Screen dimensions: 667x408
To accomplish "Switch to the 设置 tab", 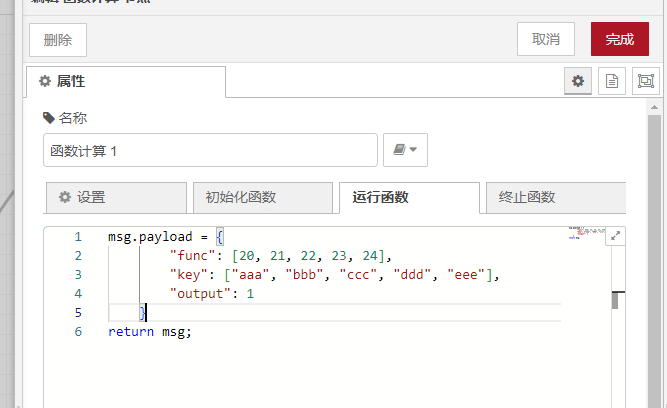I will pos(116,198).
